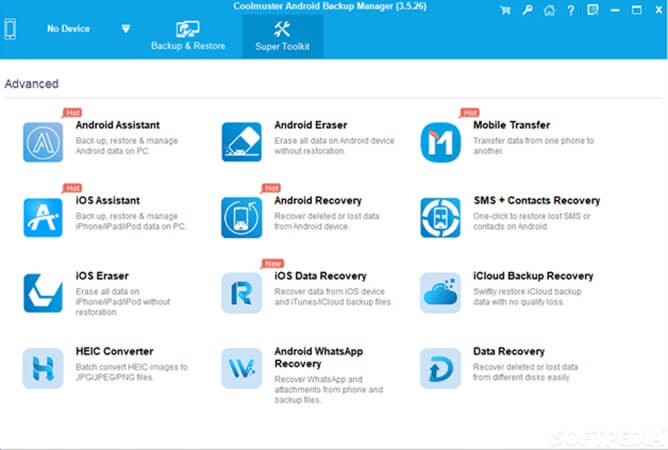668x450 pixels.
Task: Open the Android Recovery icon
Action: coord(242,218)
